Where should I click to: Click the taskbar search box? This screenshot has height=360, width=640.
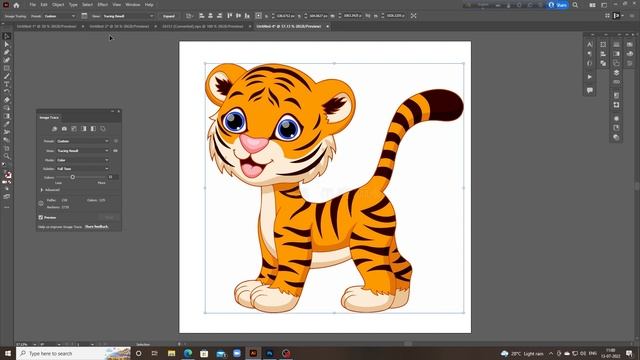73,353
